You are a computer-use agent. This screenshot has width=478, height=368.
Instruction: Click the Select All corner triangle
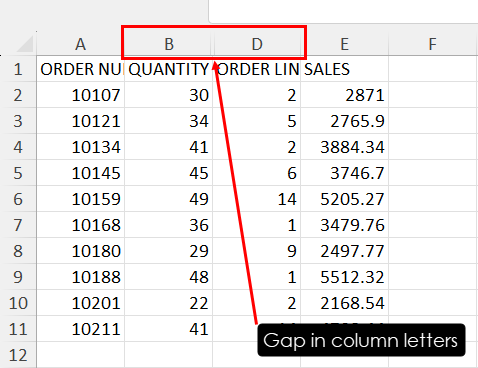25,44
